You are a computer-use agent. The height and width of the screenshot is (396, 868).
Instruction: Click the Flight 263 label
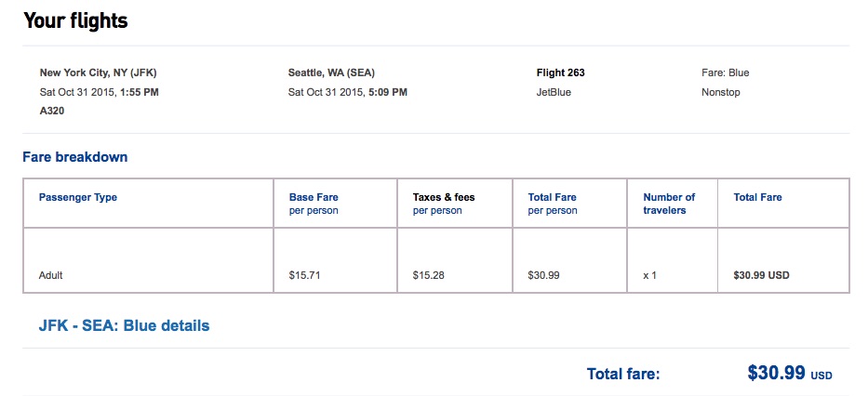(x=561, y=73)
